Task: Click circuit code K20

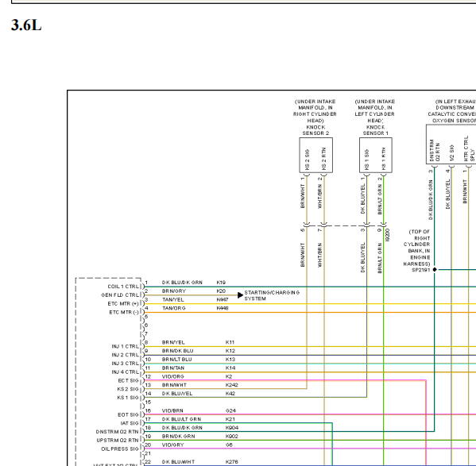Action: click(x=221, y=291)
